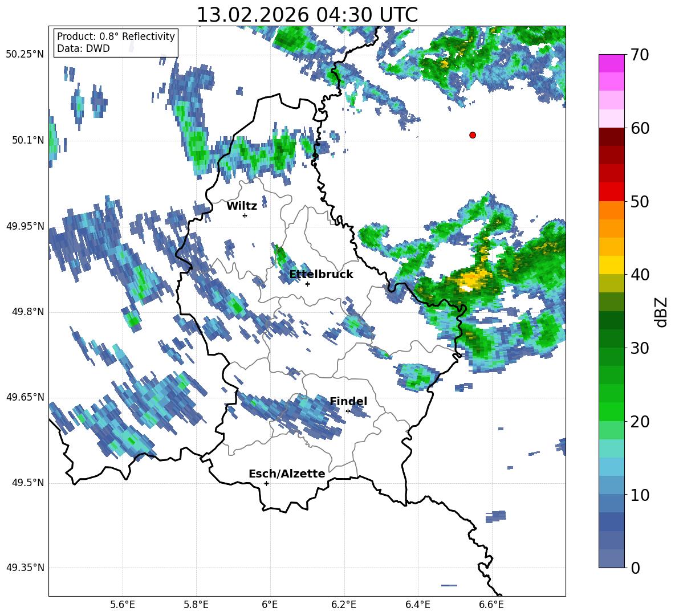
Task: Click the 70 value on the colorbar
Action: [640, 55]
